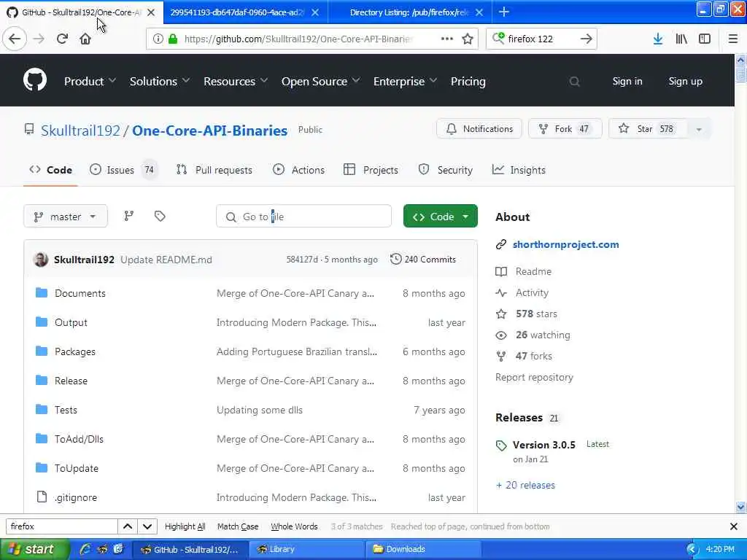Expand the Enterprise menu
Image resolution: width=747 pixels, height=560 pixels.
(x=405, y=82)
